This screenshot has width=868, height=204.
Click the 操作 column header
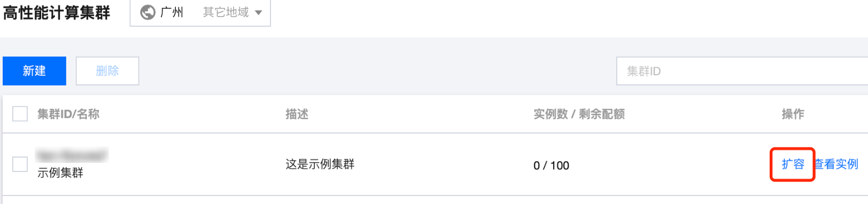pyautogui.click(x=793, y=114)
